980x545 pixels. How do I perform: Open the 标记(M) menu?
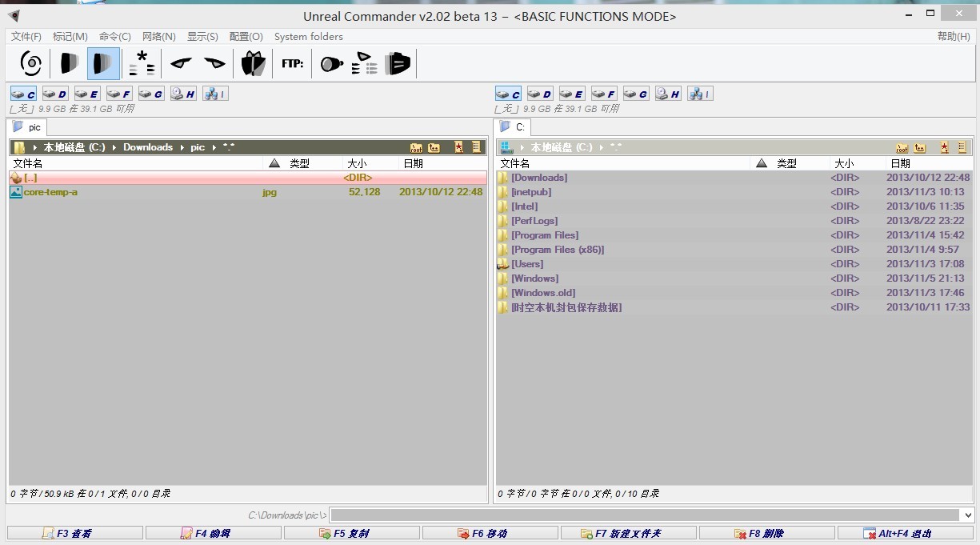tap(70, 37)
